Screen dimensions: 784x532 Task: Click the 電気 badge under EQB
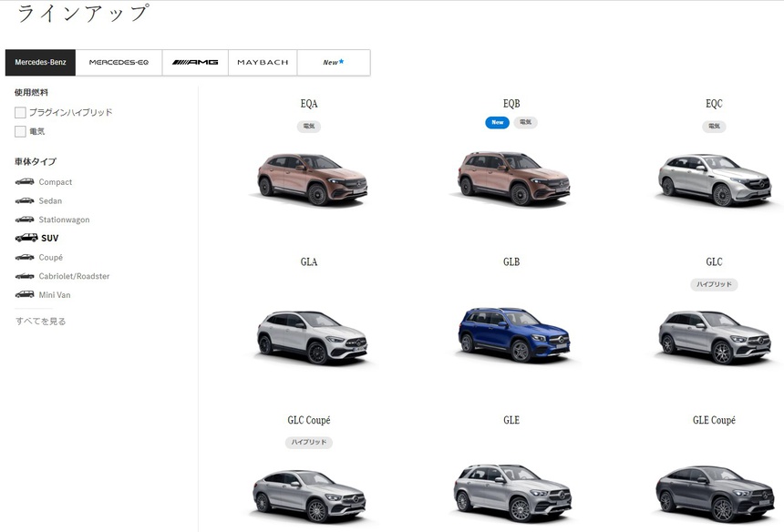point(525,122)
